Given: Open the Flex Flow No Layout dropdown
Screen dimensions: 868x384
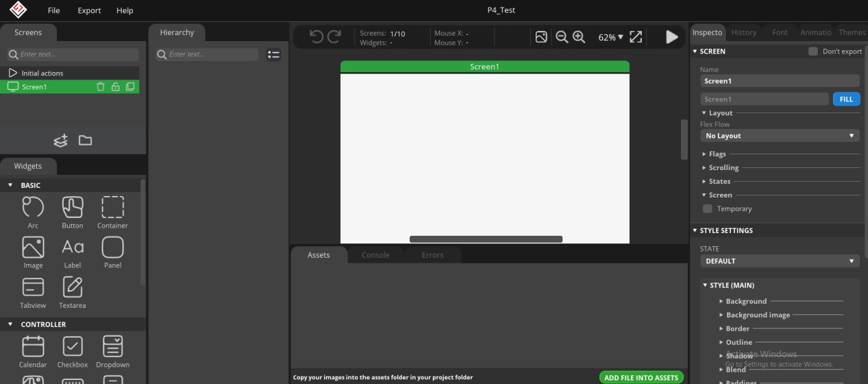Looking at the screenshot, I should tap(780, 136).
